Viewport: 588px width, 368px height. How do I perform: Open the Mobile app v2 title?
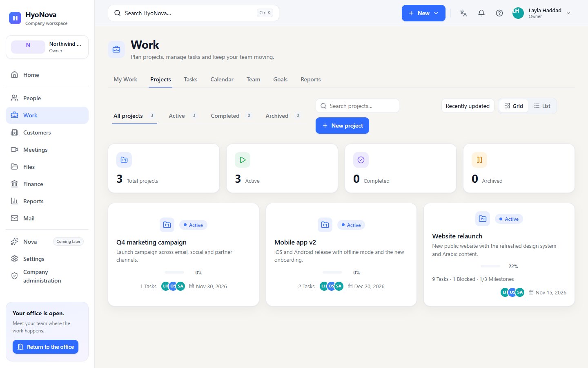[x=295, y=242]
